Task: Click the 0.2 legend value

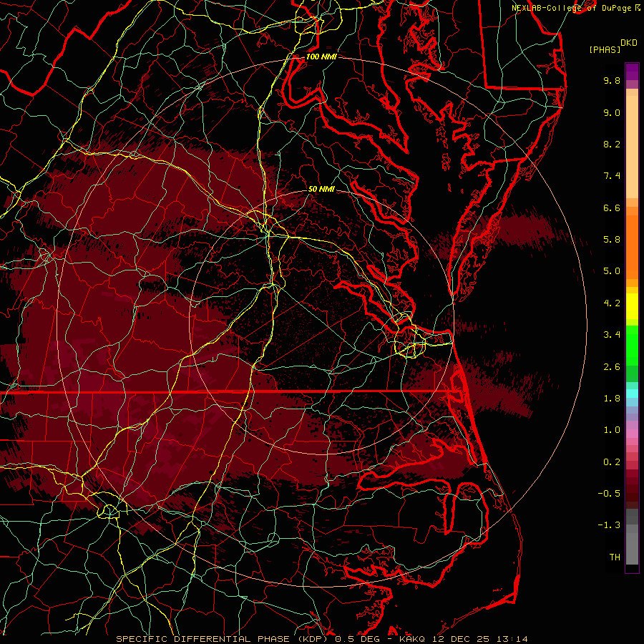Action: pyautogui.click(x=612, y=462)
